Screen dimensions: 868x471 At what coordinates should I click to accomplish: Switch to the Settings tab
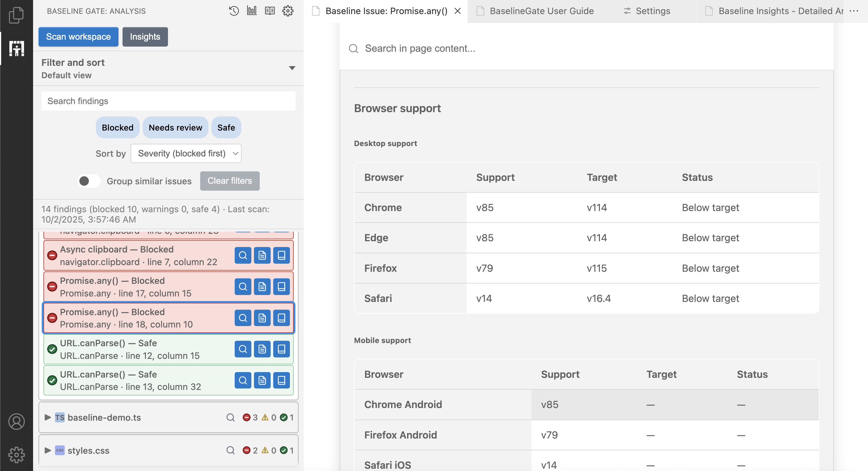click(x=652, y=11)
